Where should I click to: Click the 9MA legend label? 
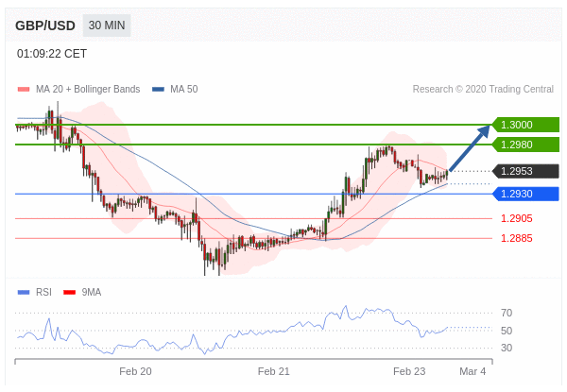coord(91,292)
